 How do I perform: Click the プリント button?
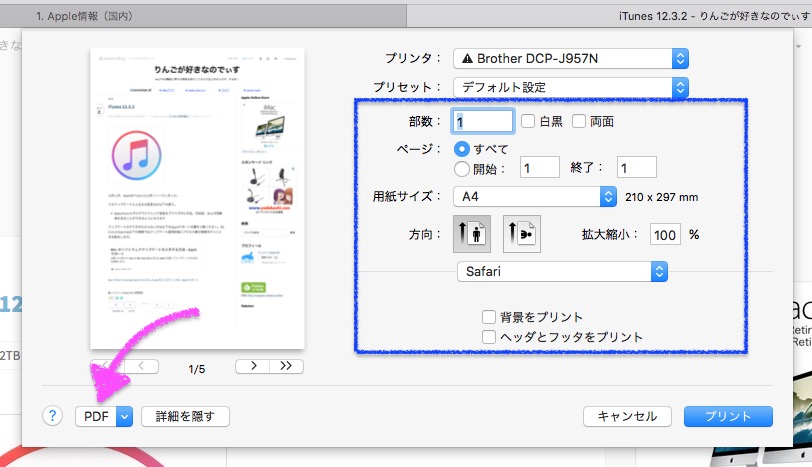[728, 416]
